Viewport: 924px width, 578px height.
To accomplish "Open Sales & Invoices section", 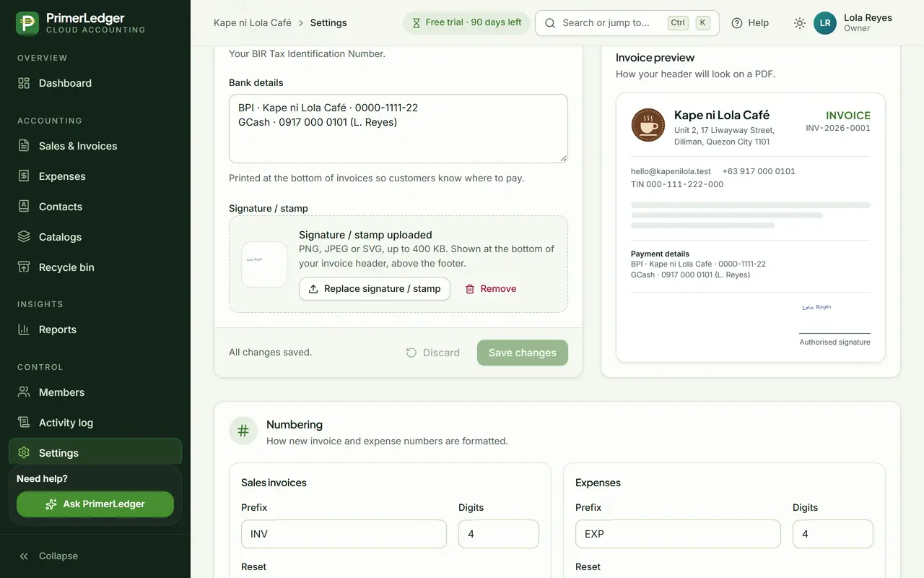I will [95, 146].
